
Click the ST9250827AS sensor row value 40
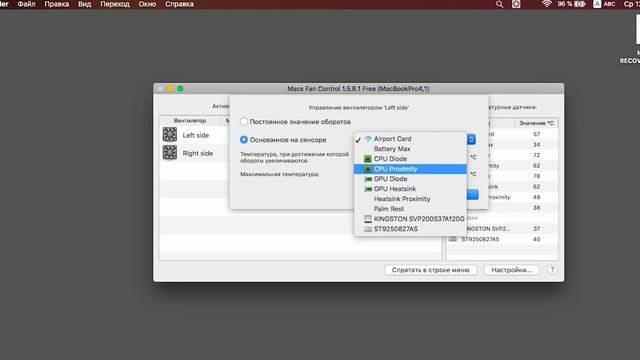[x=536, y=239]
